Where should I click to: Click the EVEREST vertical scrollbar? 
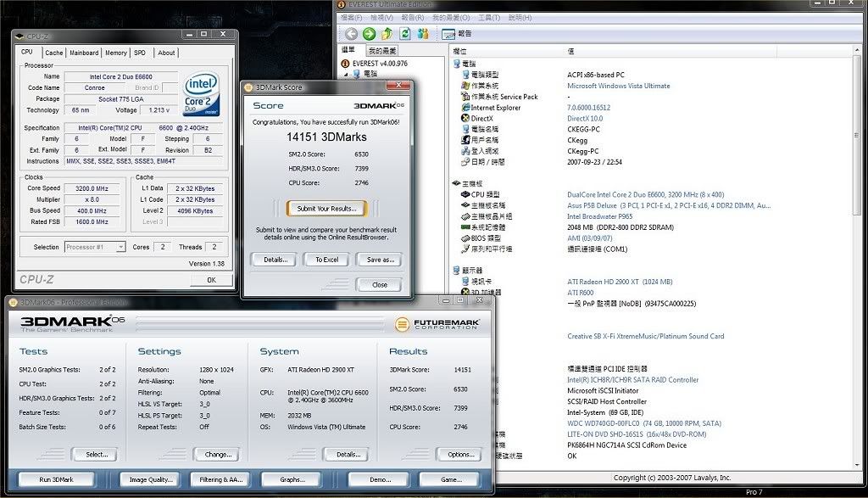(858, 258)
